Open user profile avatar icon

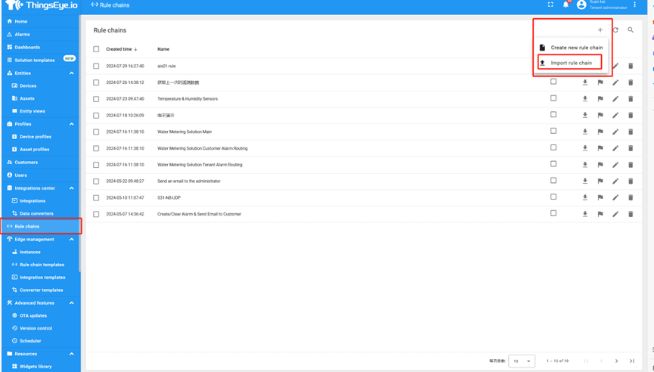[581, 5]
